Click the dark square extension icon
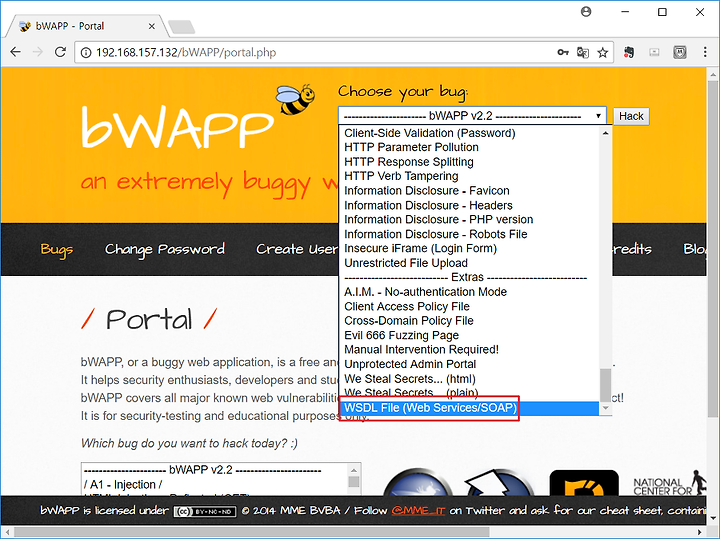This screenshot has height=539, width=720. 680,52
